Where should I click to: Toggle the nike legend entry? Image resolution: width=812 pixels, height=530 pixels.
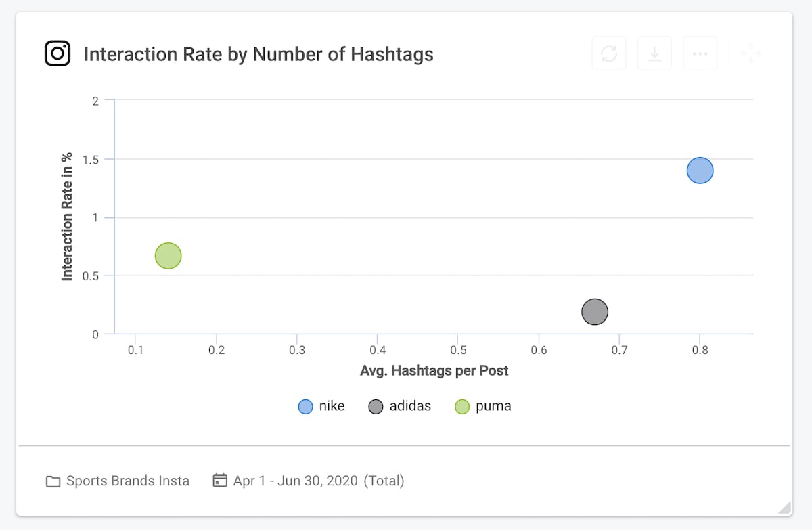321,406
